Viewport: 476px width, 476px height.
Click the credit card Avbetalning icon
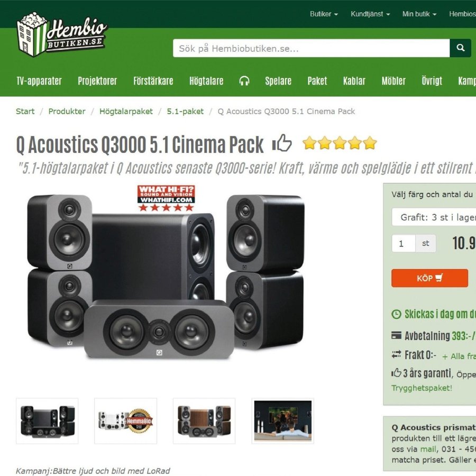pos(396,335)
